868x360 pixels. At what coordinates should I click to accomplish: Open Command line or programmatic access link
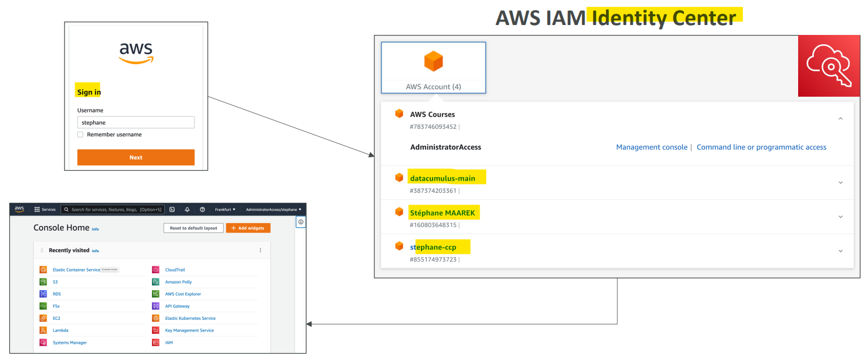[761, 147]
